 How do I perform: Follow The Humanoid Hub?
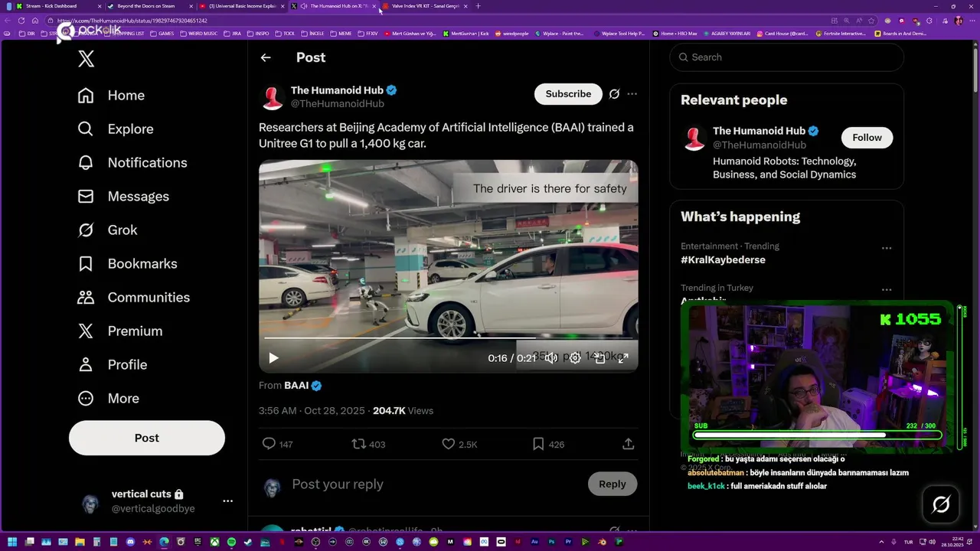point(867,137)
